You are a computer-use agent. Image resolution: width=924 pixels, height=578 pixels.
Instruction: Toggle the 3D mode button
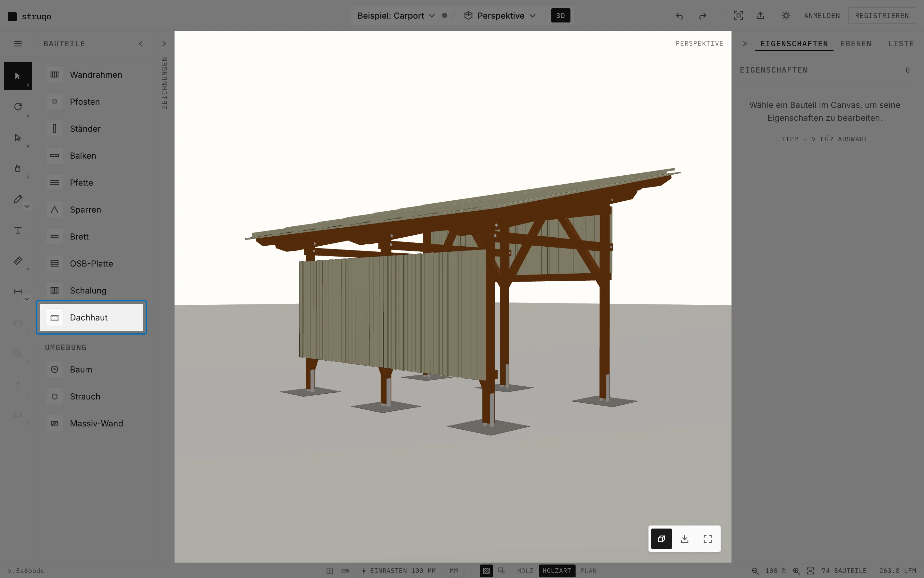560,16
